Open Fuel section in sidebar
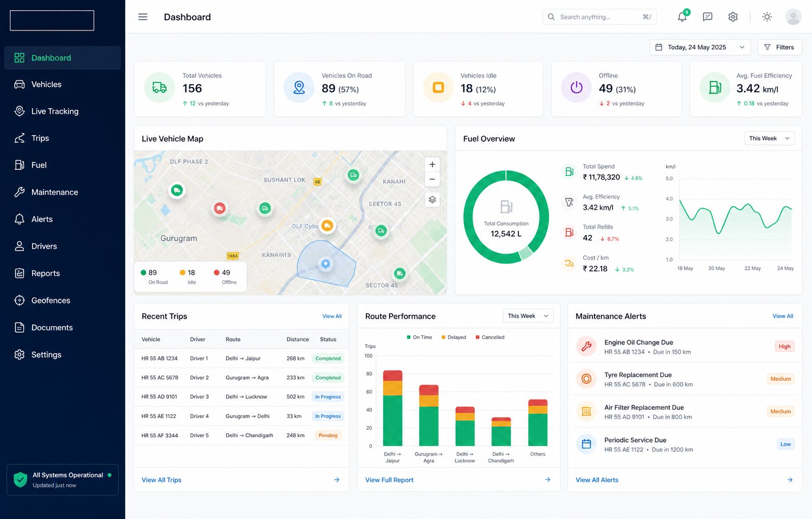This screenshot has height=519, width=812. point(62,165)
